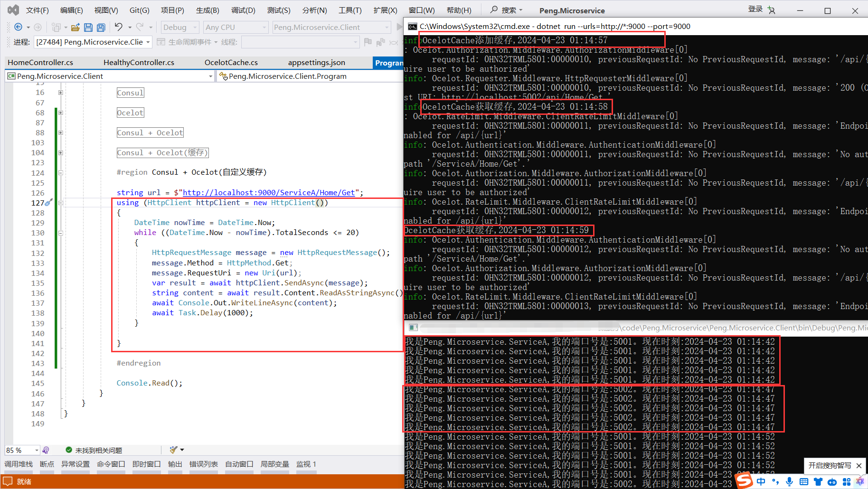Open the Git(G) menu

140,10
